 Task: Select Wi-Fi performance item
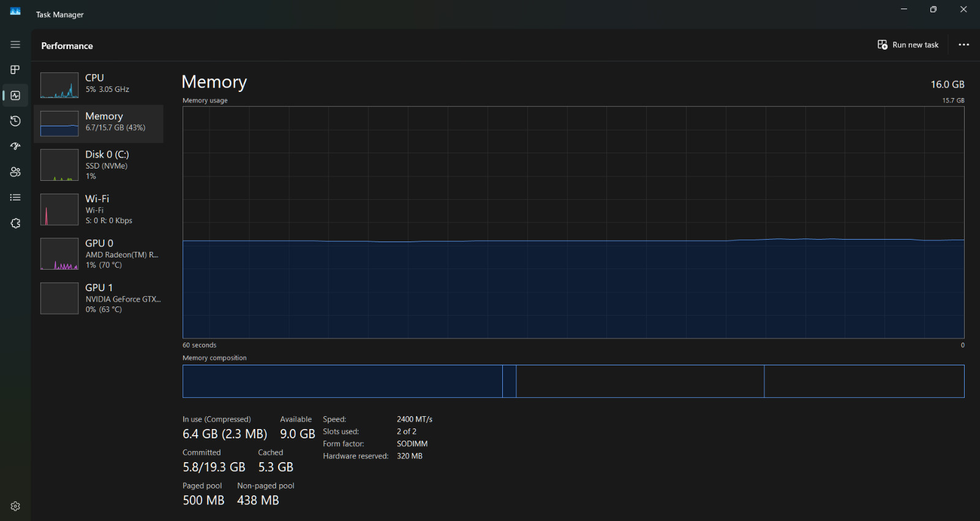point(99,209)
